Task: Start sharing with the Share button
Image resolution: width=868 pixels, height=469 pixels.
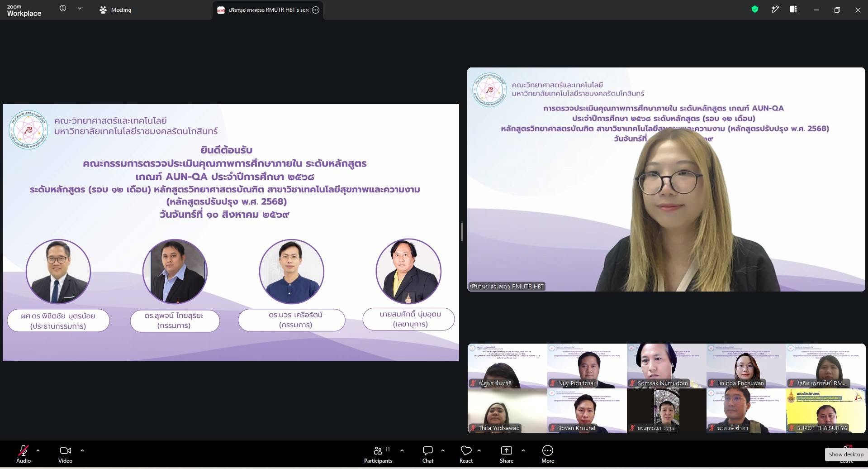Action: 507,454
